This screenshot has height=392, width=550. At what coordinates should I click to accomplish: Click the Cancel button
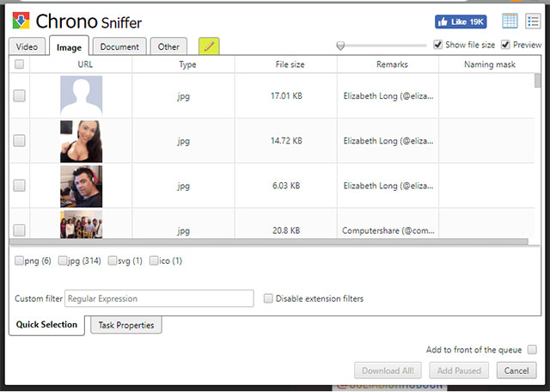pyautogui.click(x=516, y=371)
